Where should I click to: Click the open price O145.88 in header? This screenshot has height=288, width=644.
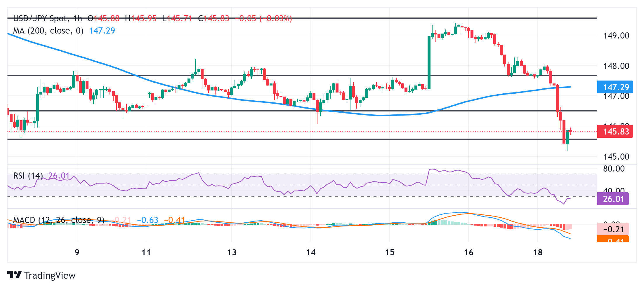(x=103, y=18)
